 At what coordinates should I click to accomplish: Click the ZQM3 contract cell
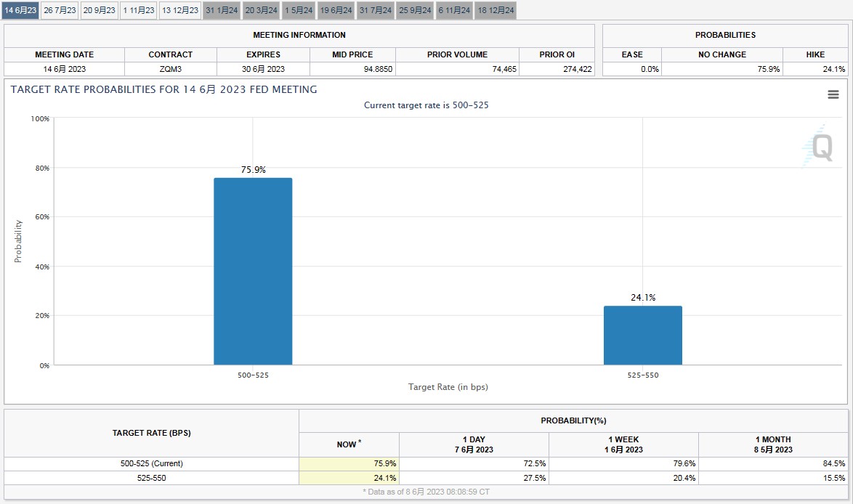coord(171,69)
